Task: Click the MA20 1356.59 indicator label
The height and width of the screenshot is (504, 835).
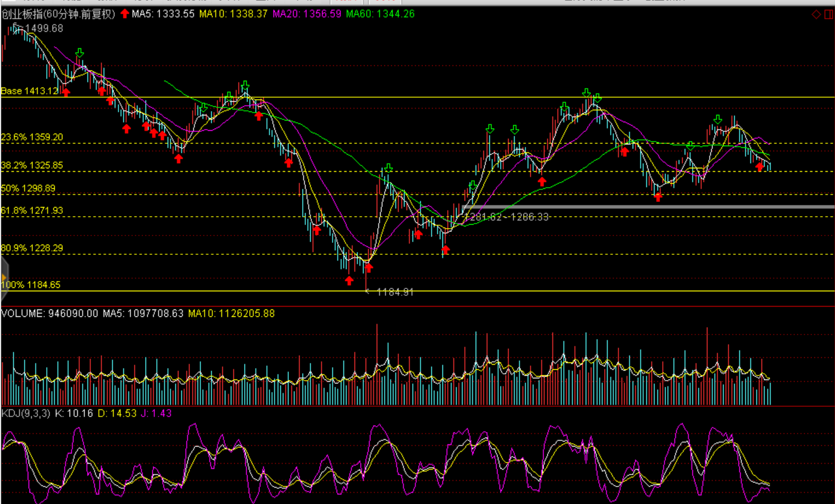Action: [307, 14]
